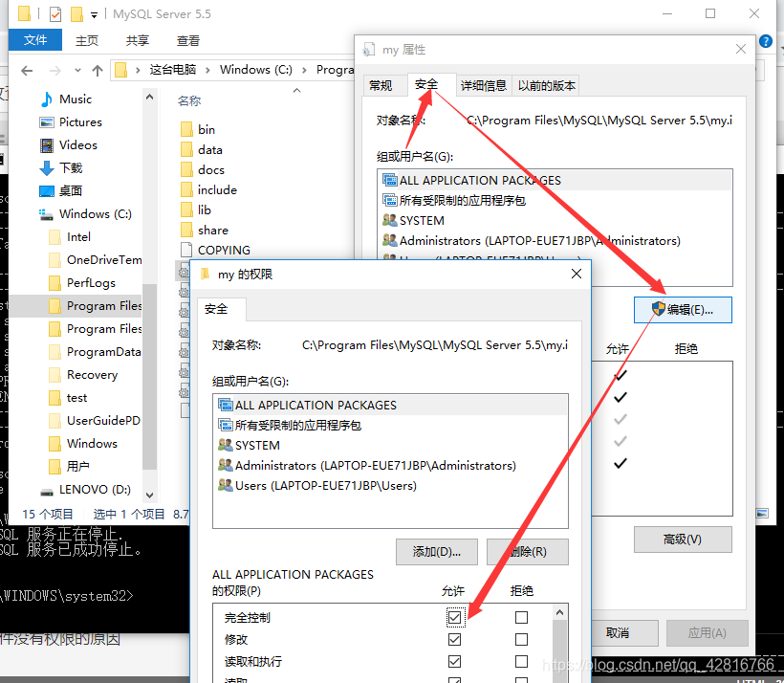Screen dimensions: 784x683
Task: Select SYSTEM in my 属性 group list
Action: pos(555,221)
